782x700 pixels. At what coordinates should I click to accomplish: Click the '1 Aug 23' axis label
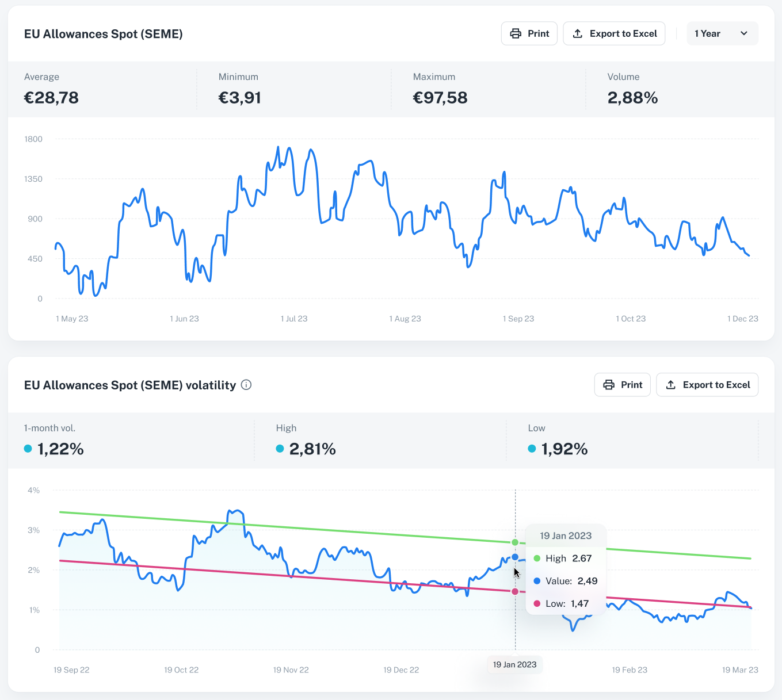point(405,319)
